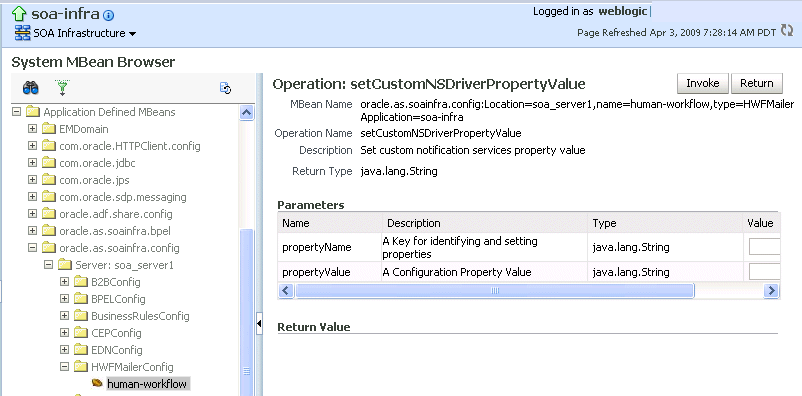Click the parameters table scroll right arrow

tap(771, 291)
